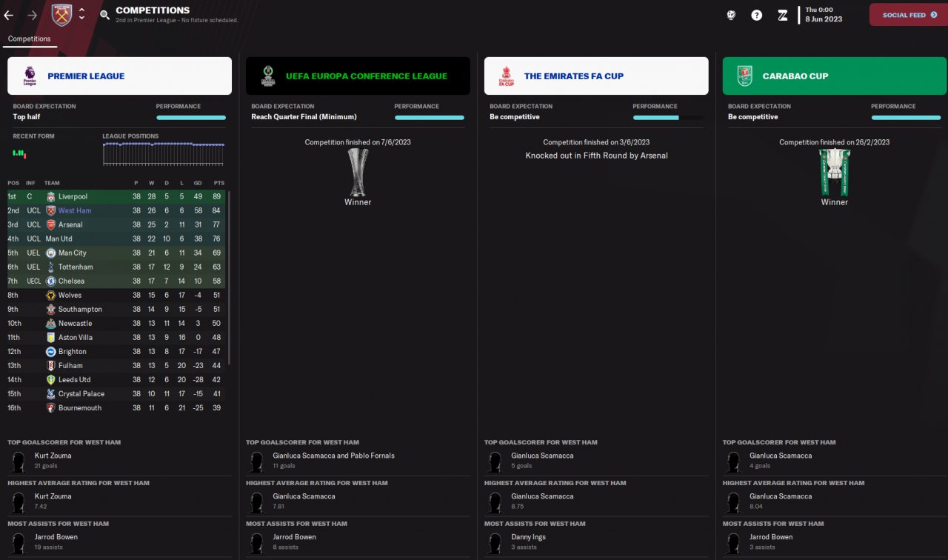Click the Premier League performance bar
This screenshot has height=560, width=948.
(191, 117)
